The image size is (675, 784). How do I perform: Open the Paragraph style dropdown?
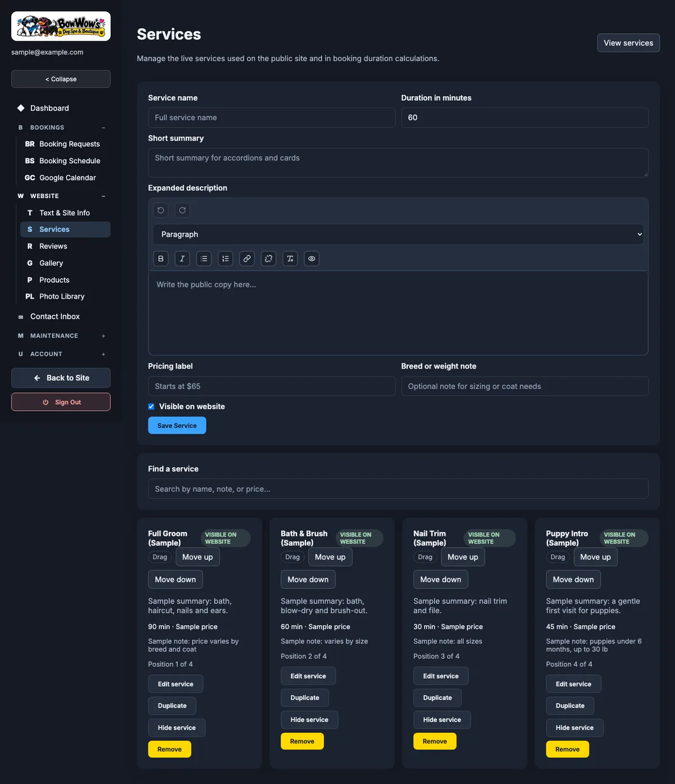(x=398, y=234)
